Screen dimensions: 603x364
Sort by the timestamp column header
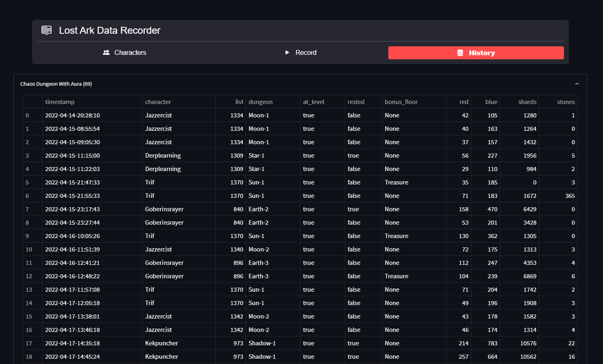pos(92,102)
